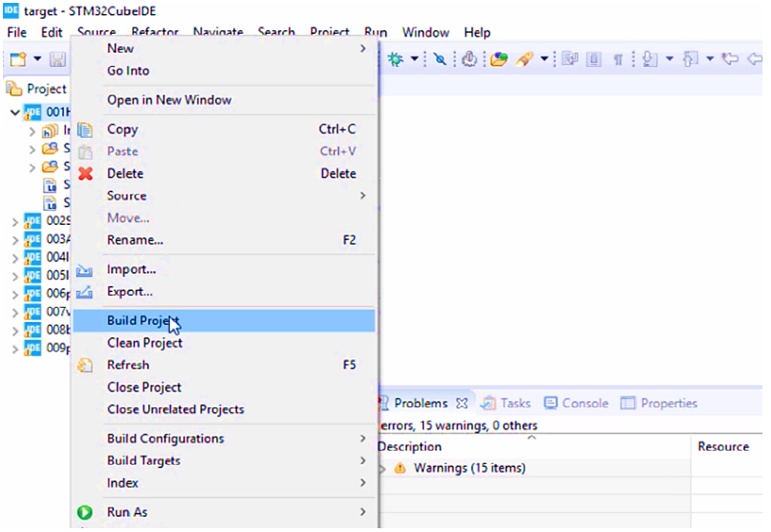Choose Build Project from context menu
The height and width of the screenshot is (532, 771).
(x=224, y=320)
